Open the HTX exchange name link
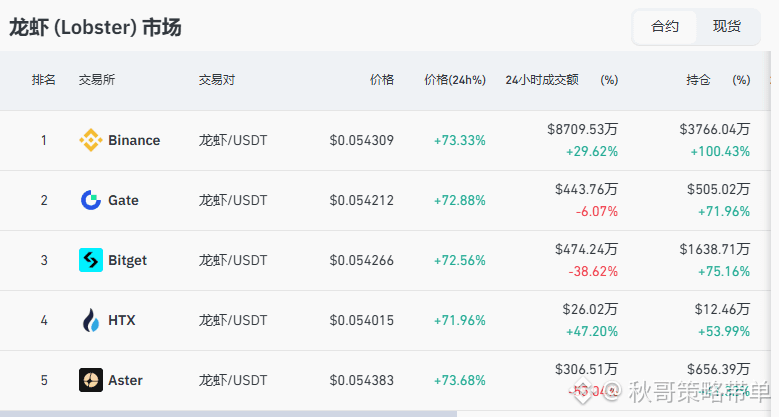This screenshot has width=779, height=417. click(122, 320)
